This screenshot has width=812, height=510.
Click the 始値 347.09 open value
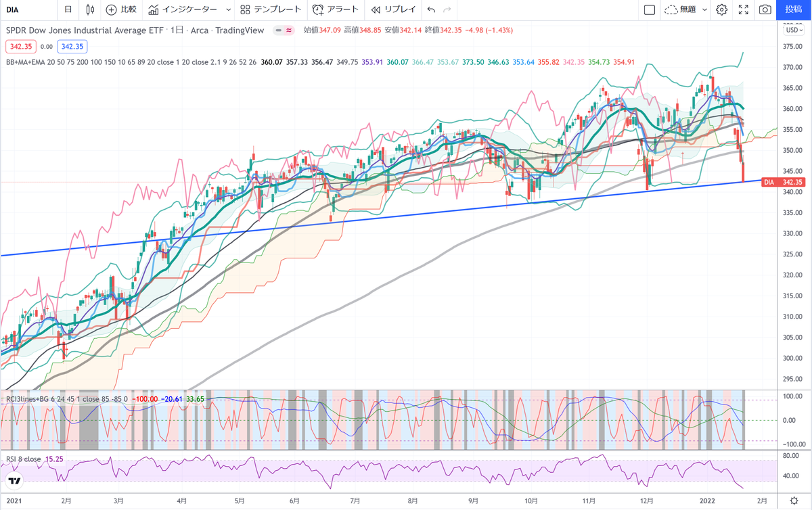coord(322,30)
